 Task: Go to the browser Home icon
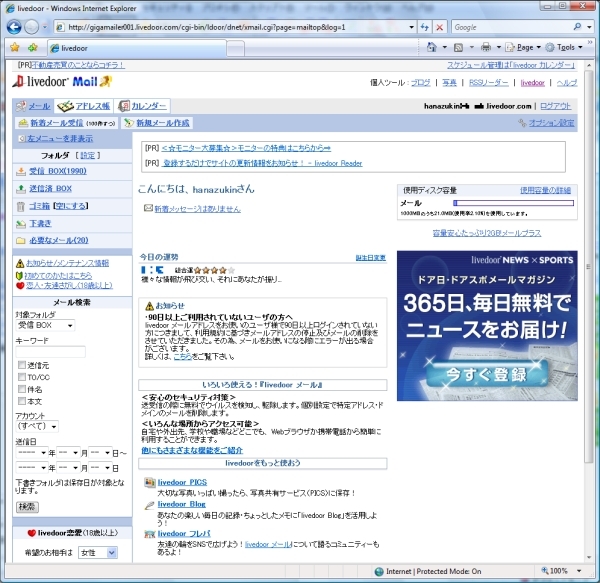(x=432, y=47)
